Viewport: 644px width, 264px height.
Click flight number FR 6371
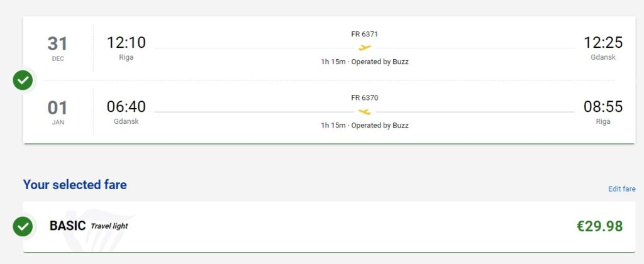tap(364, 34)
